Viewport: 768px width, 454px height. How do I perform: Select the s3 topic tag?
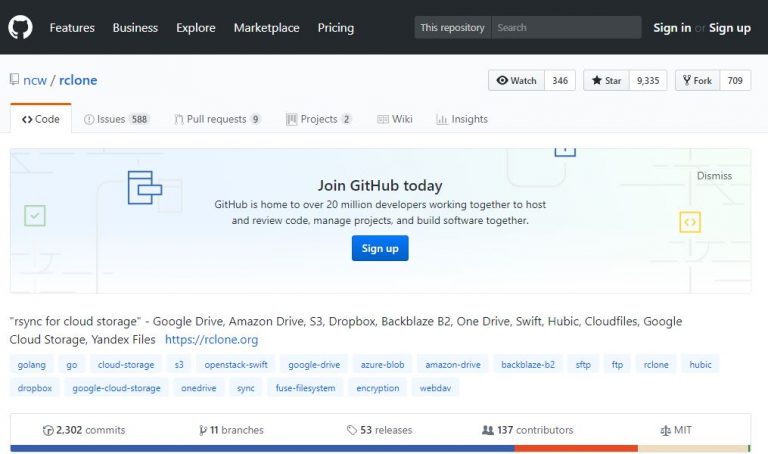click(x=179, y=364)
